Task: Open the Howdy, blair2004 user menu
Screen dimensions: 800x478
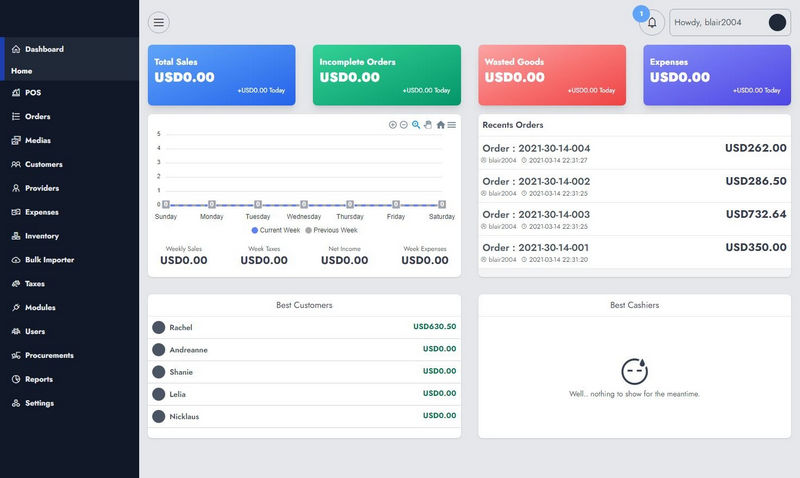Action: coord(730,22)
